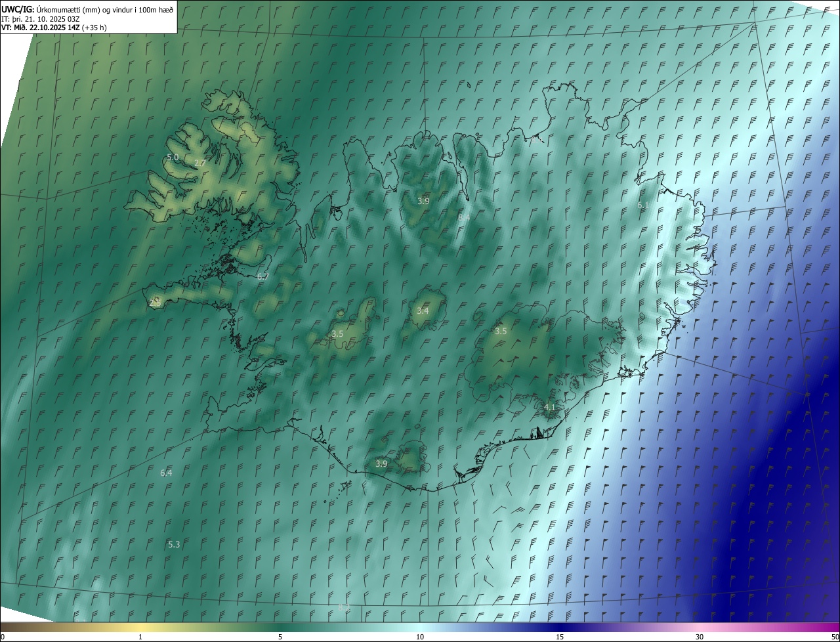Screen dimensions: 840x642
Task: Click the '5.0' value on the Westfjords
Action: (173, 158)
